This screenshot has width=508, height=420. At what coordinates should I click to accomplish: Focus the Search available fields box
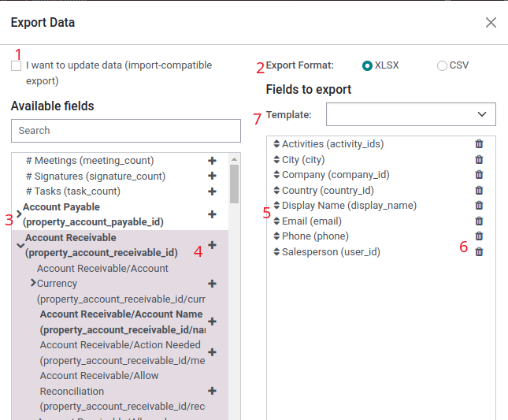126,131
